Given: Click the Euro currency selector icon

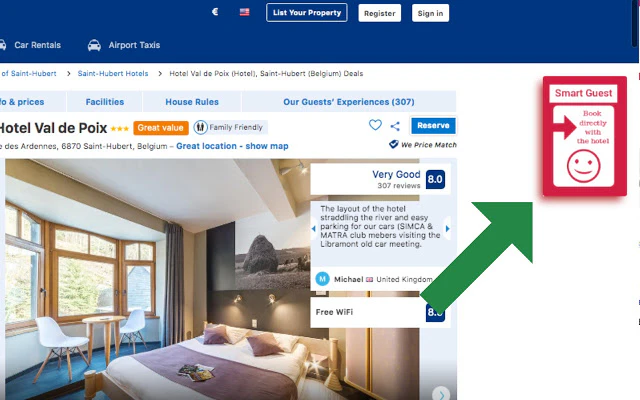Looking at the screenshot, I should coord(215,12).
